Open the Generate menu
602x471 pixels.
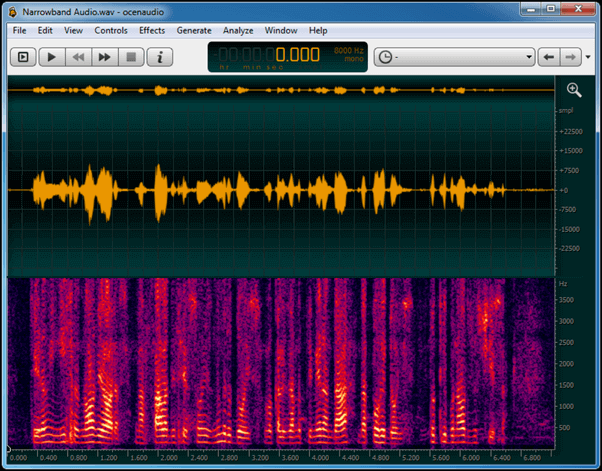193,30
